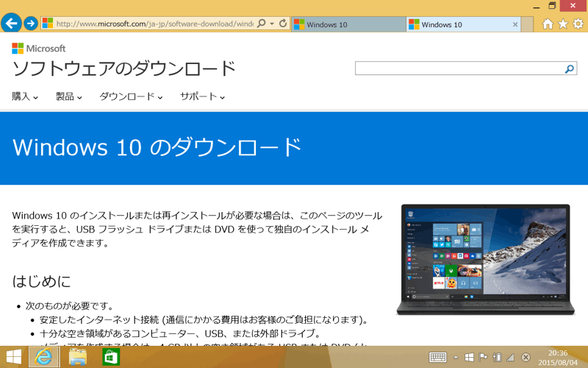
Task: Expand the 製品 dropdown menu
Action: point(69,96)
